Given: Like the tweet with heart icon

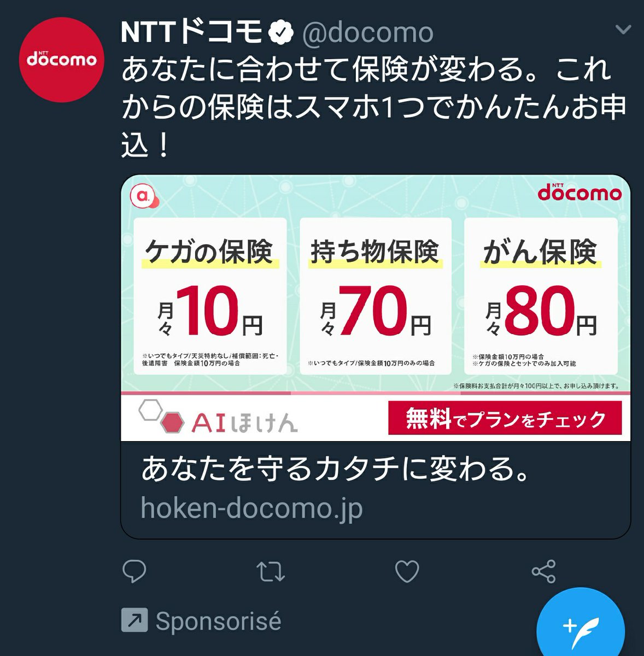Looking at the screenshot, I should (407, 571).
